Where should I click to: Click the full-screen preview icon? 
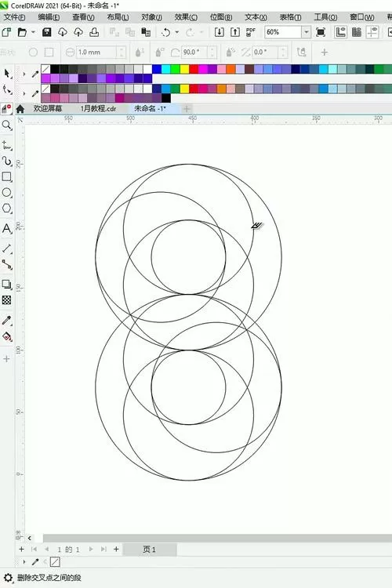pyautogui.click(x=321, y=32)
